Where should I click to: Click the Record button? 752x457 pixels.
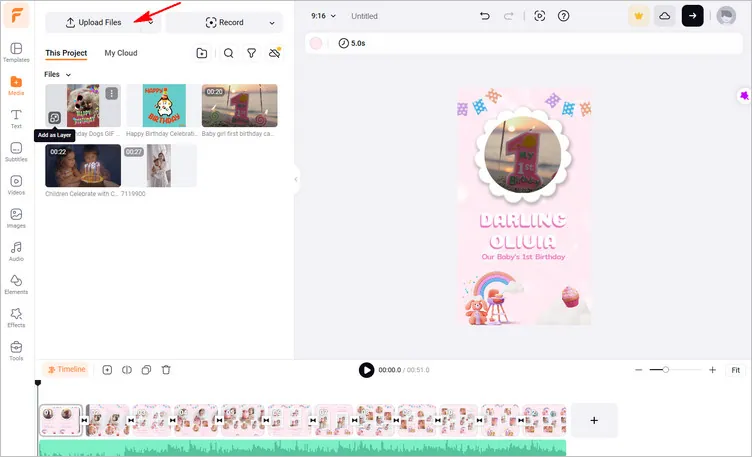click(224, 23)
